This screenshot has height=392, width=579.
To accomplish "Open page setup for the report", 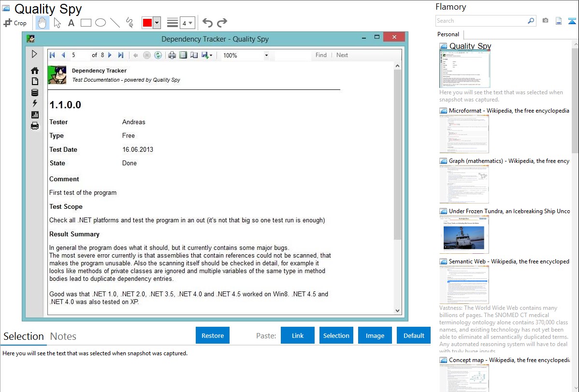I will click(x=194, y=55).
